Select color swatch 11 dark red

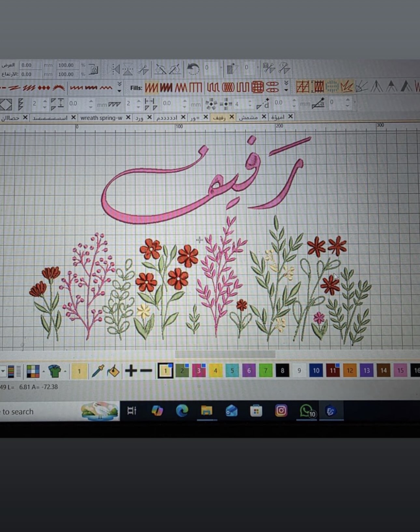tap(333, 370)
